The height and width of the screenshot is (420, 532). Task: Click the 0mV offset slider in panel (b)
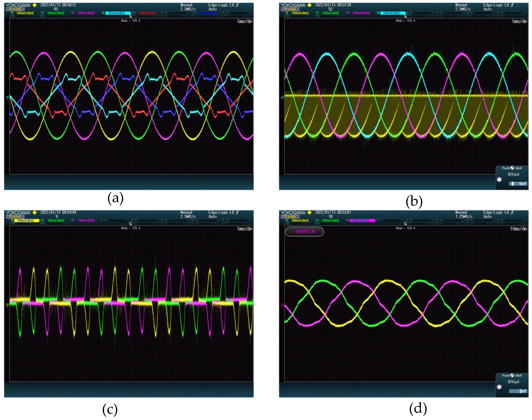518,184
